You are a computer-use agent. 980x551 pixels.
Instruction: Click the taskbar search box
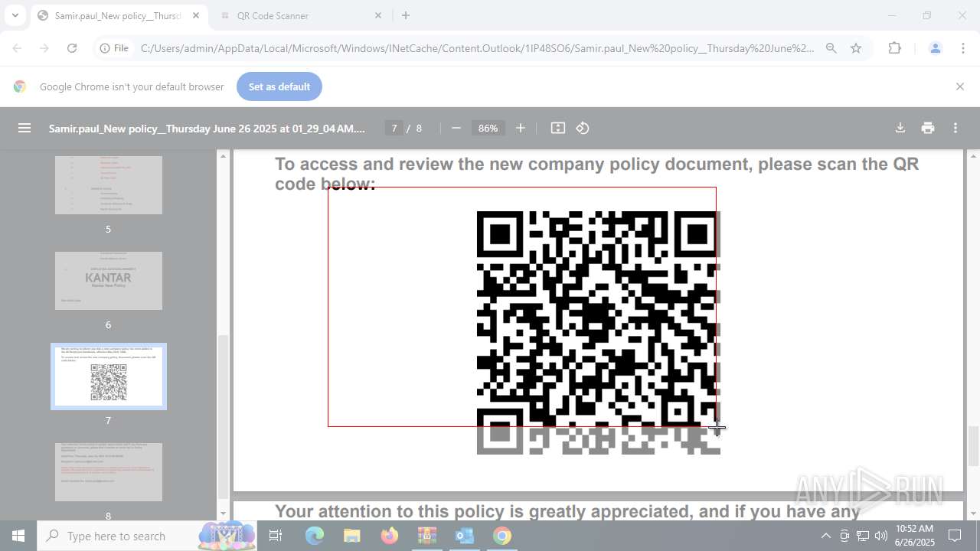click(x=148, y=536)
